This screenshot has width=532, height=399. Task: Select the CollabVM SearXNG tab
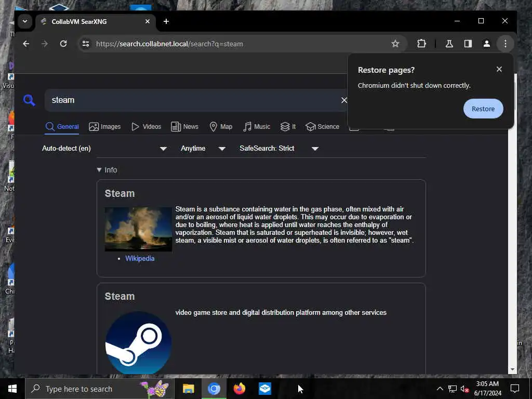click(95, 22)
